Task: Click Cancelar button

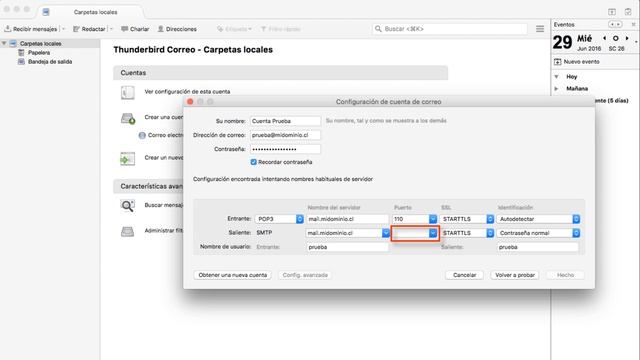Action: click(464, 275)
